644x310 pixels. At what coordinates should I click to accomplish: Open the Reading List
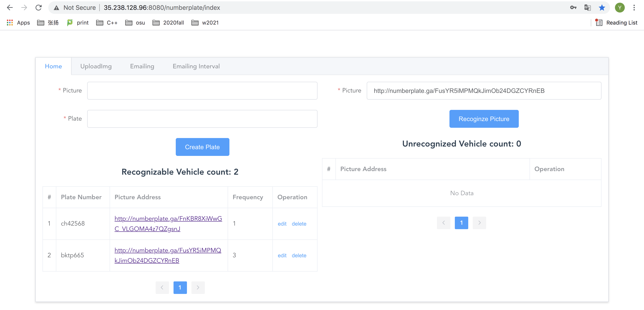click(616, 23)
